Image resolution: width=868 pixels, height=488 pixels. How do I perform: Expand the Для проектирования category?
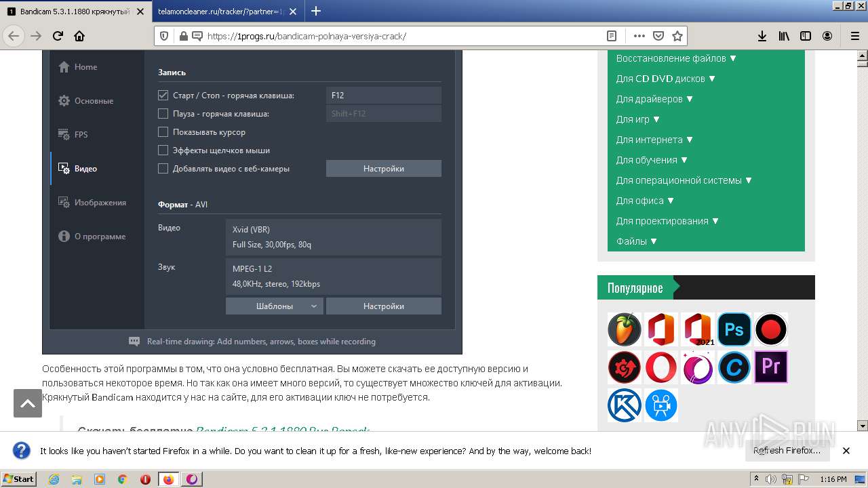[x=667, y=221]
